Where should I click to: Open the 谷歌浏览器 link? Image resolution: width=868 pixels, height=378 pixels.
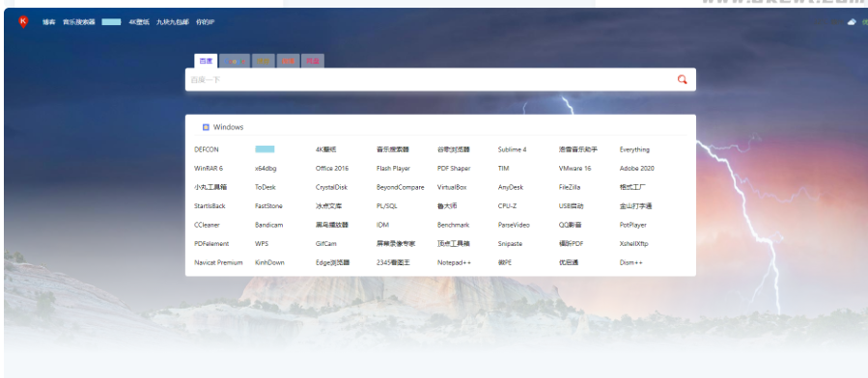point(454,149)
